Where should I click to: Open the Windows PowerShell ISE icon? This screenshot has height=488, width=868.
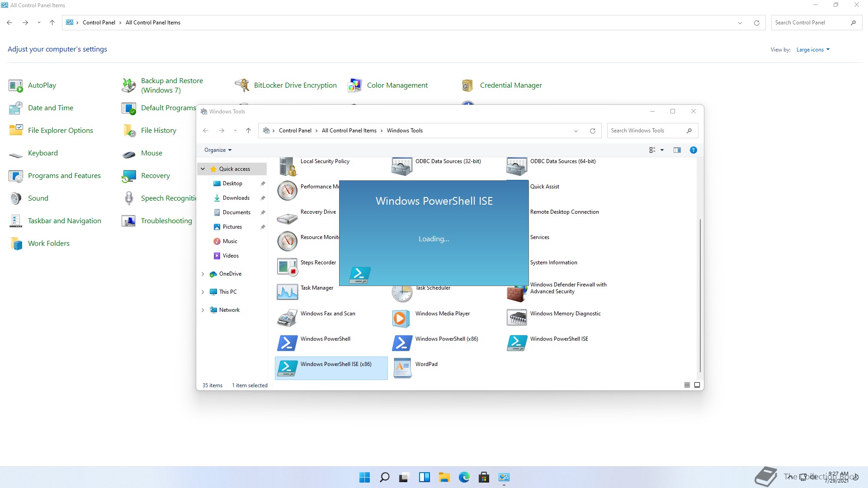(517, 343)
